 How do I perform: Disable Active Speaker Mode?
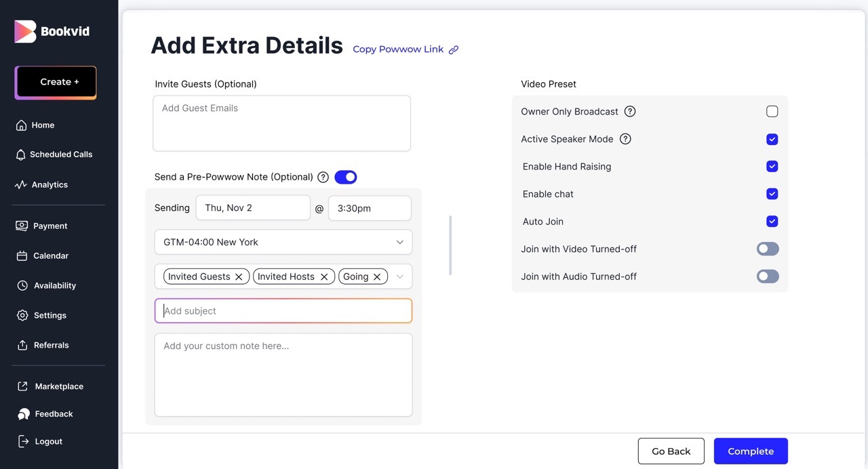[x=772, y=139]
